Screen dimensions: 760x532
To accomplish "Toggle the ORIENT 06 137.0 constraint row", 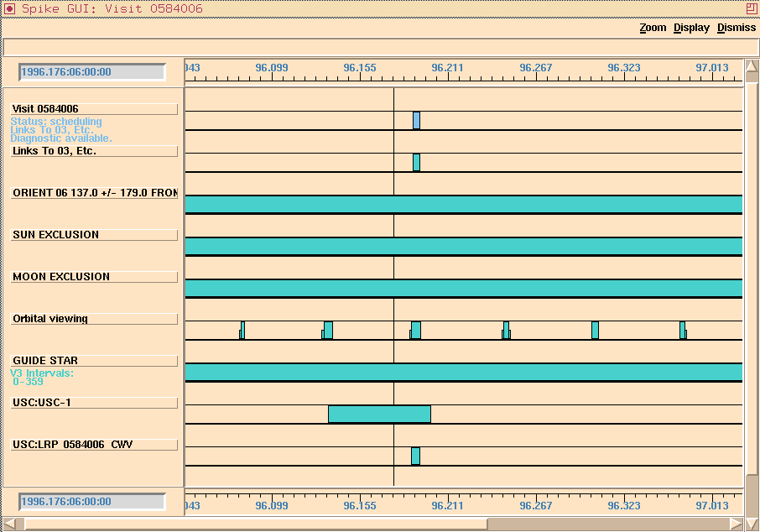I will coord(95,192).
